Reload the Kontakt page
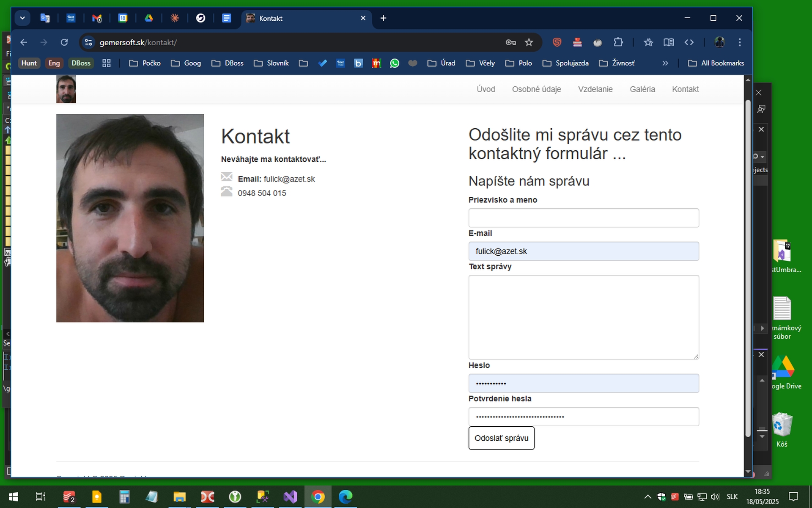 [x=64, y=42]
